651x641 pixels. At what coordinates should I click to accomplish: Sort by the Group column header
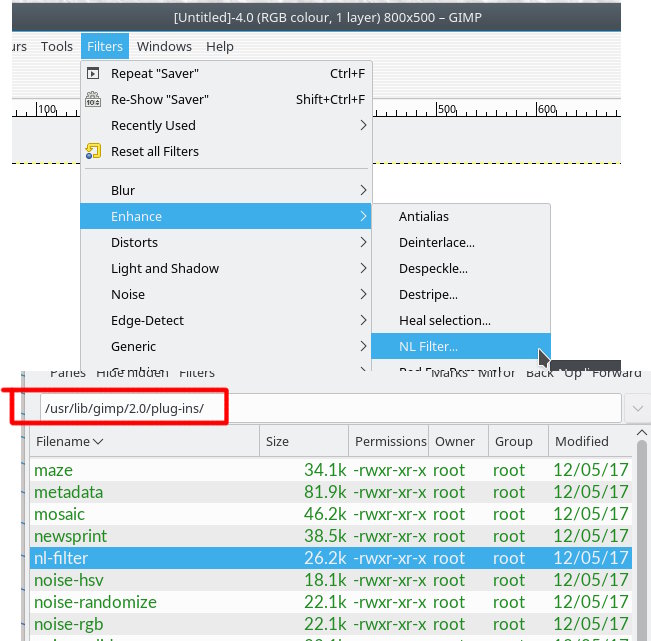tap(519, 441)
